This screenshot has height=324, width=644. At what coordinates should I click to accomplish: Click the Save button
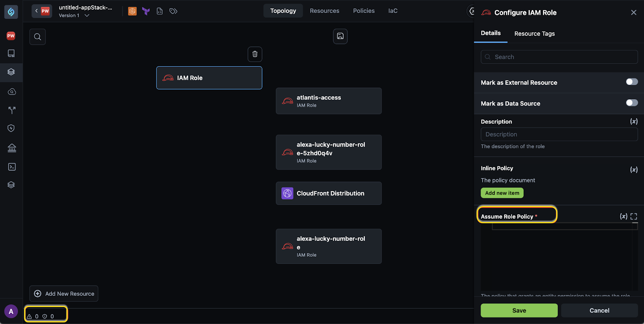tap(519, 310)
